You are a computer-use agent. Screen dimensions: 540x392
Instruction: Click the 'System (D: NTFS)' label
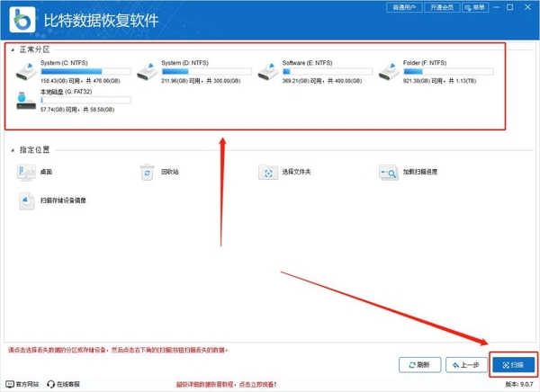click(184, 63)
